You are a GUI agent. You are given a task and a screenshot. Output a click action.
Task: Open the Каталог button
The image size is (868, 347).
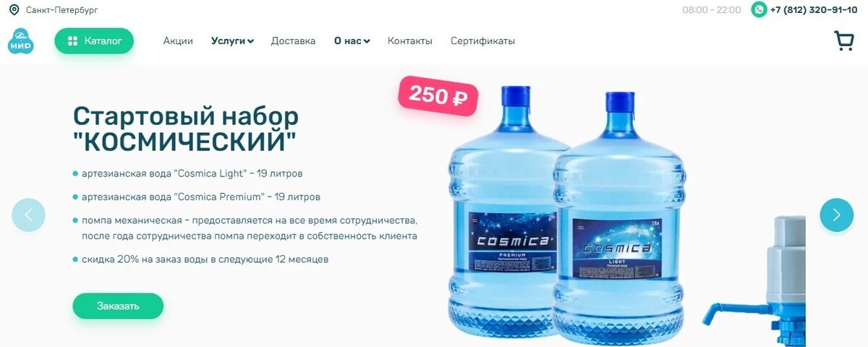click(94, 41)
